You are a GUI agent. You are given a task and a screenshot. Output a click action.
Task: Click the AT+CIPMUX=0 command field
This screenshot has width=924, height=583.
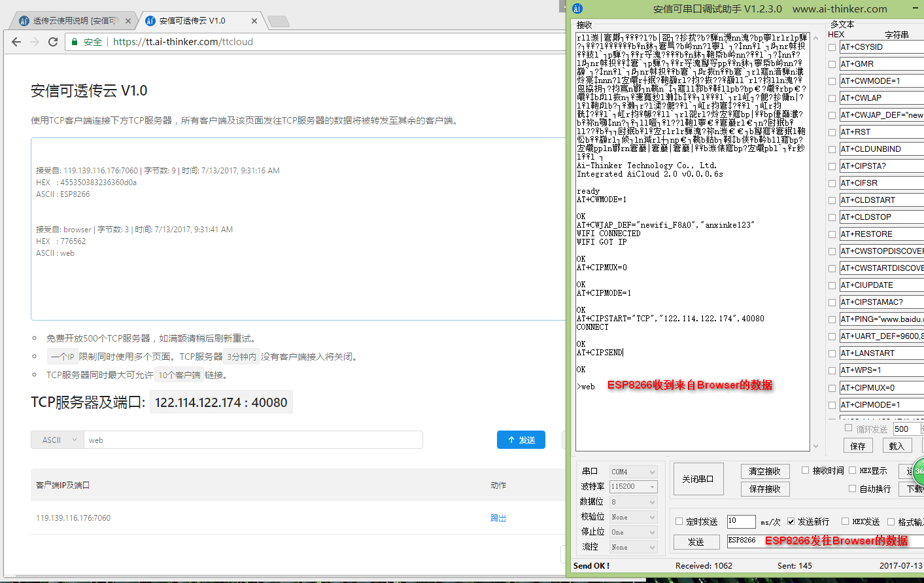click(x=881, y=387)
